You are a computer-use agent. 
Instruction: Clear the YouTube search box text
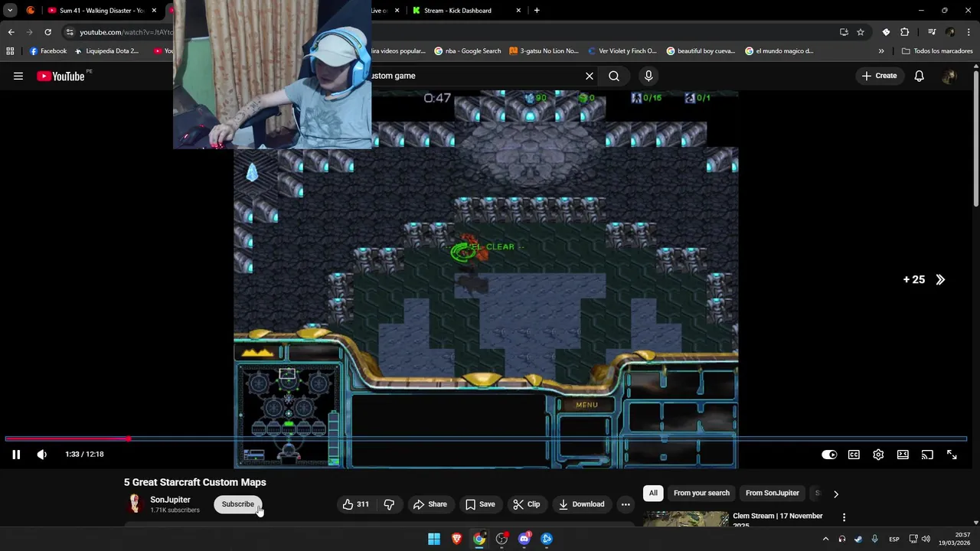tap(590, 76)
